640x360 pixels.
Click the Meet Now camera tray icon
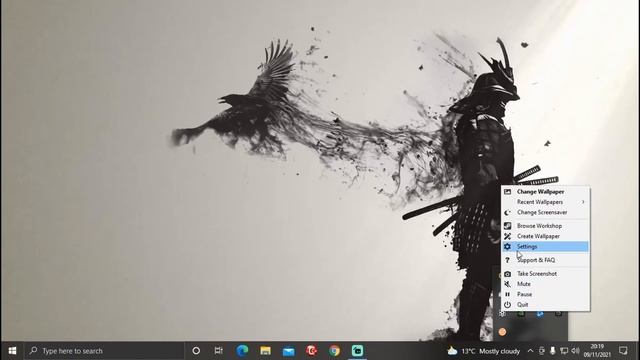coord(542,351)
